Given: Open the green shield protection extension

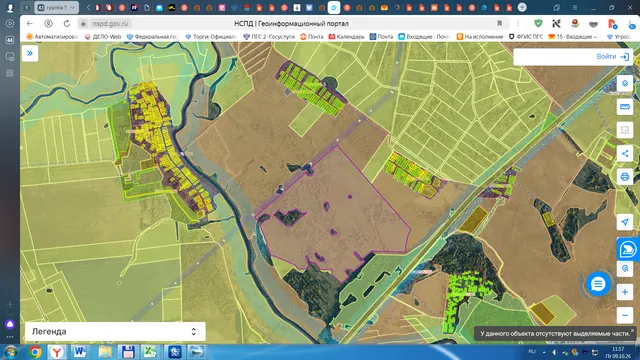Looking at the screenshot, I should (538, 24).
